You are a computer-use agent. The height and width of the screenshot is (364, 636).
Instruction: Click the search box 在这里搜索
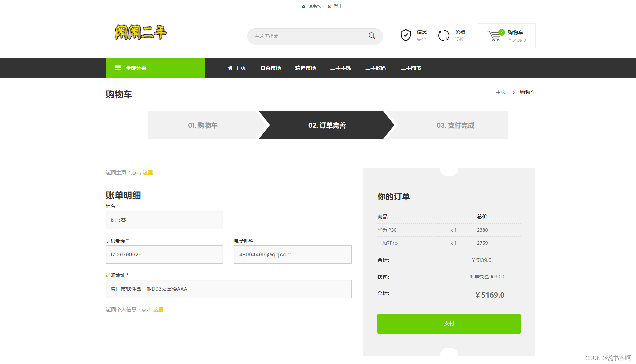pyautogui.click(x=315, y=36)
